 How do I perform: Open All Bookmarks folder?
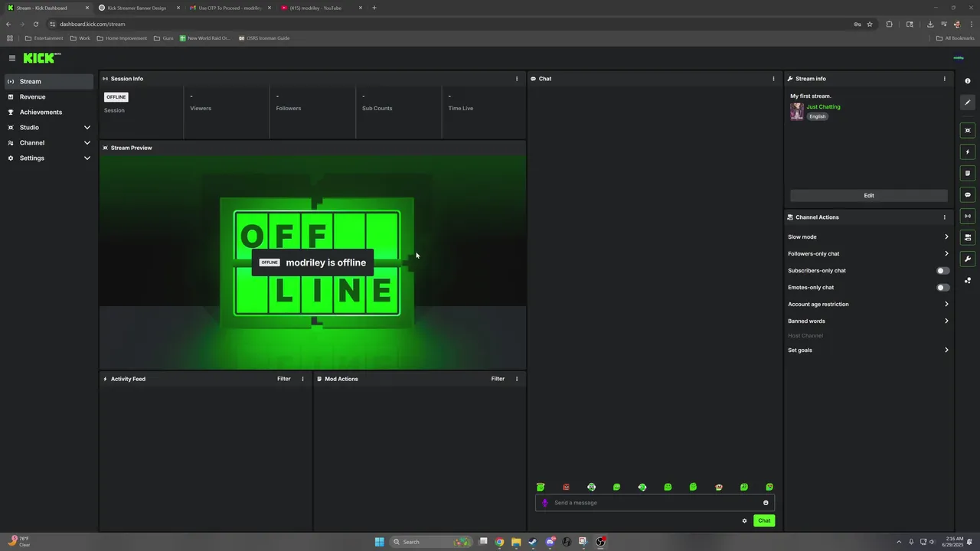pyautogui.click(x=955, y=38)
